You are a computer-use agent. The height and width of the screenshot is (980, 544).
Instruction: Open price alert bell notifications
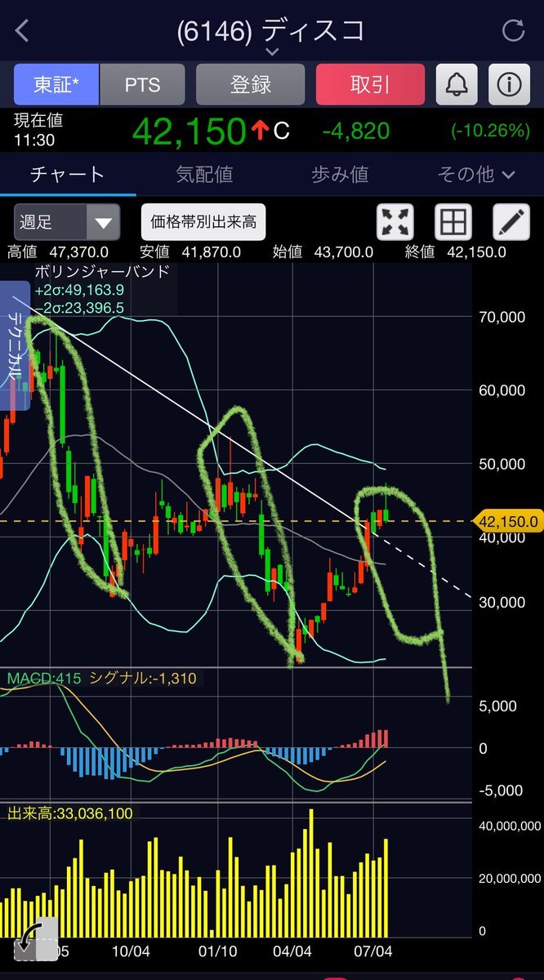[457, 84]
